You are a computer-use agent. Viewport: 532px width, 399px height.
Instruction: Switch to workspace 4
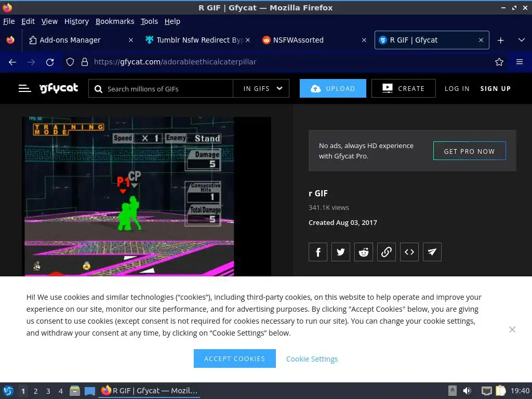point(61,391)
